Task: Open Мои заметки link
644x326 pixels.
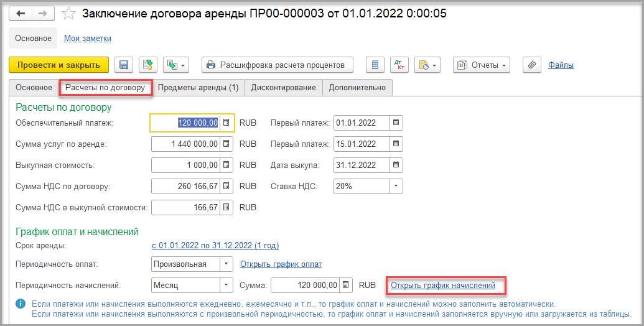Action: pyautogui.click(x=88, y=38)
